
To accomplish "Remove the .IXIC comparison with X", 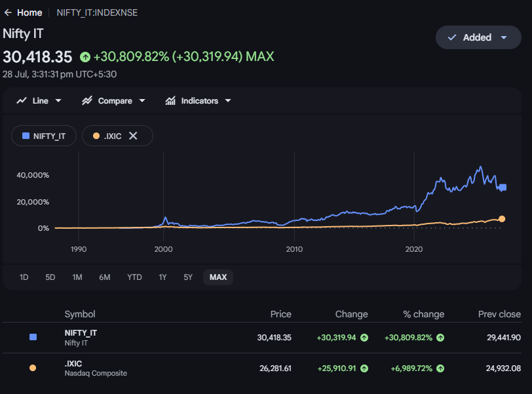I will [x=134, y=136].
